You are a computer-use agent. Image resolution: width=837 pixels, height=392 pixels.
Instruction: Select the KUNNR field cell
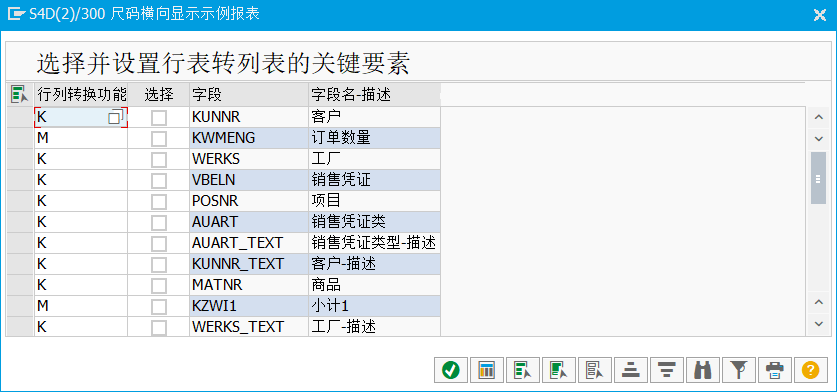(249, 117)
